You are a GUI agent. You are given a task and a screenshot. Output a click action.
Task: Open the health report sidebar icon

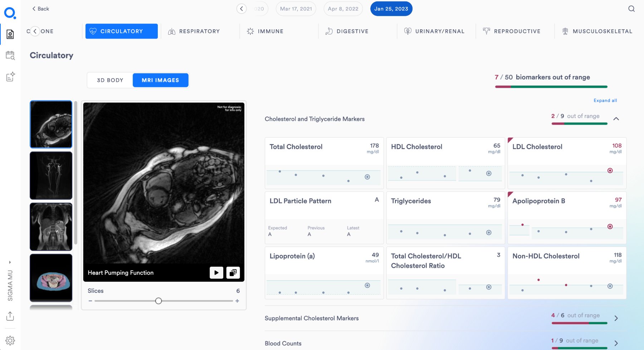click(x=10, y=34)
